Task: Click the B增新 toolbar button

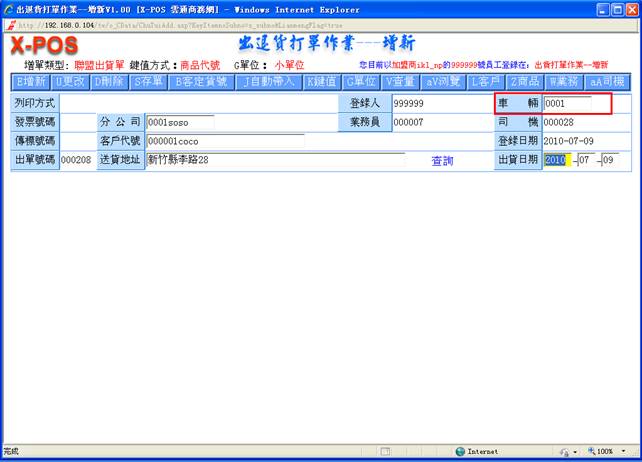Action: (31, 81)
